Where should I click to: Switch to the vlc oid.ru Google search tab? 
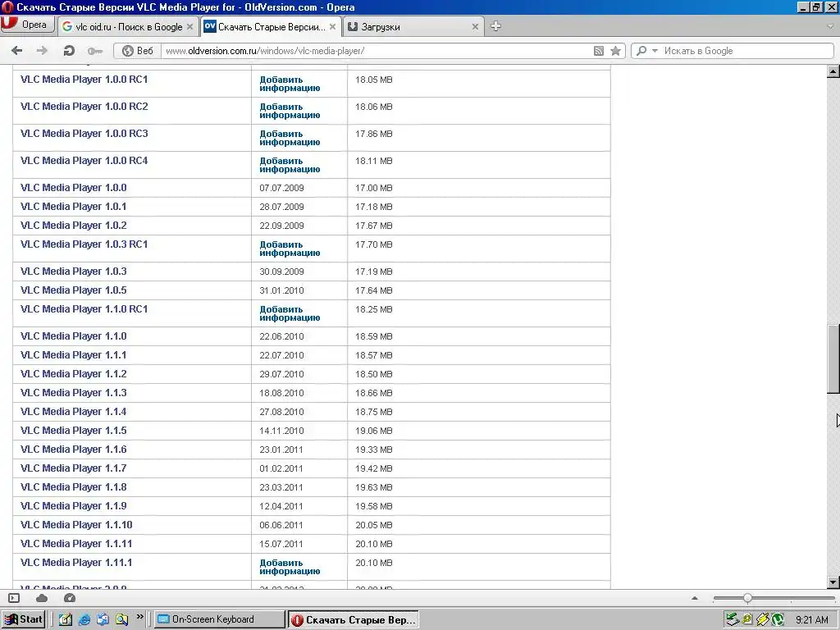pos(127,27)
